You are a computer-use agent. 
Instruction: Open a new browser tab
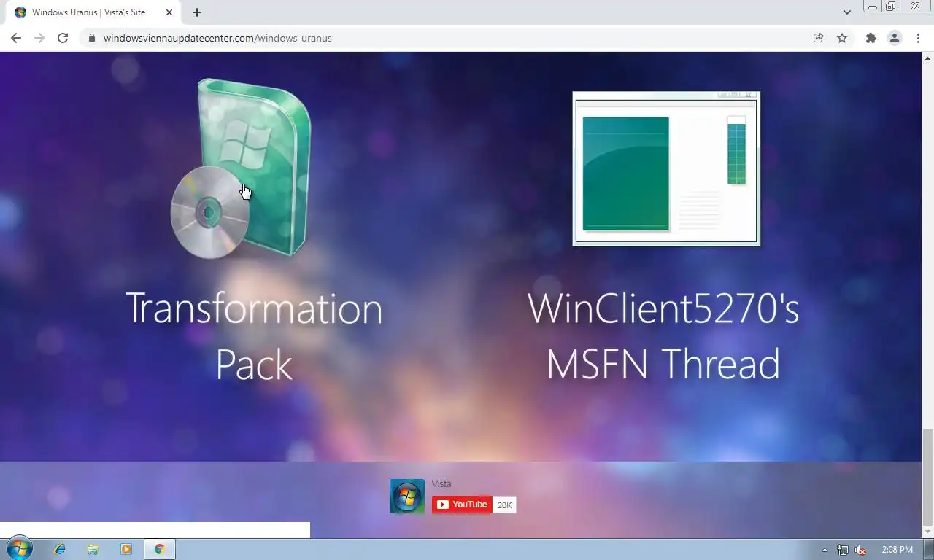click(x=197, y=12)
